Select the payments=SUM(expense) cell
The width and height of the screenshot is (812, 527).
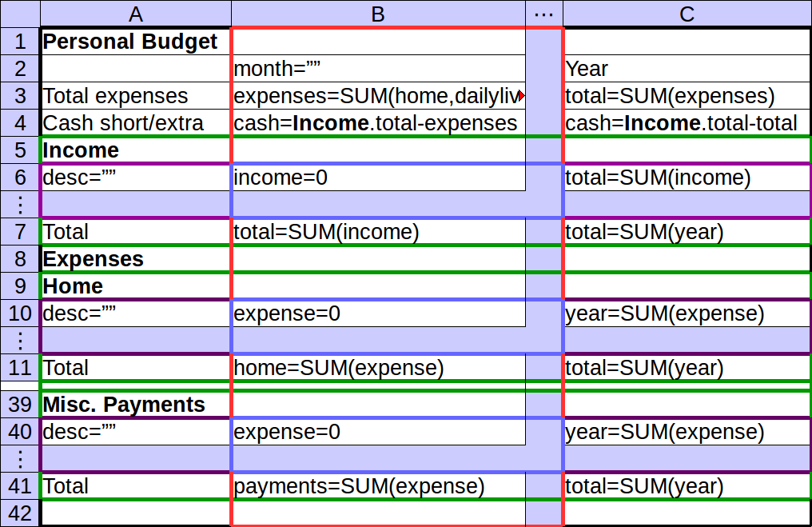click(x=378, y=486)
